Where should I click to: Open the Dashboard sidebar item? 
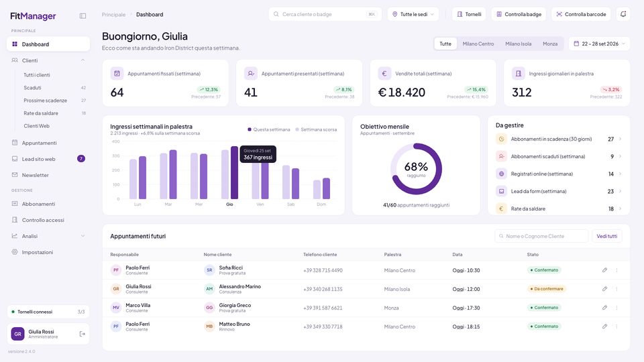[x=48, y=44]
